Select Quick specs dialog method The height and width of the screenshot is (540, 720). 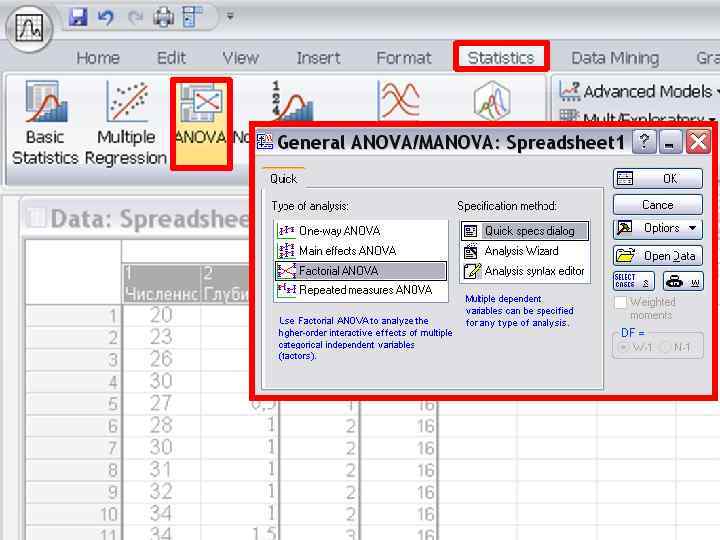(x=524, y=231)
